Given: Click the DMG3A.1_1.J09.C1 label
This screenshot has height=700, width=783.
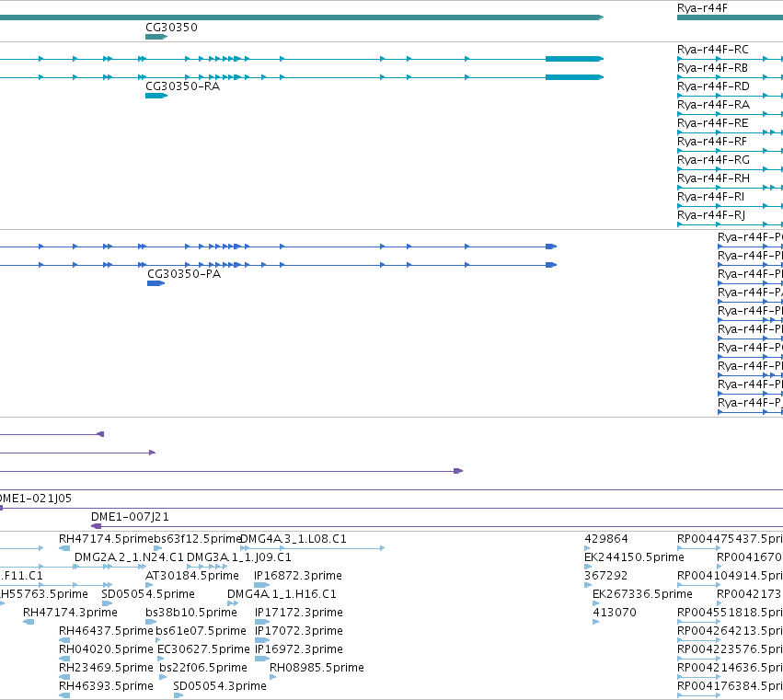Looking at the screenshot, I should click(238, 557).
